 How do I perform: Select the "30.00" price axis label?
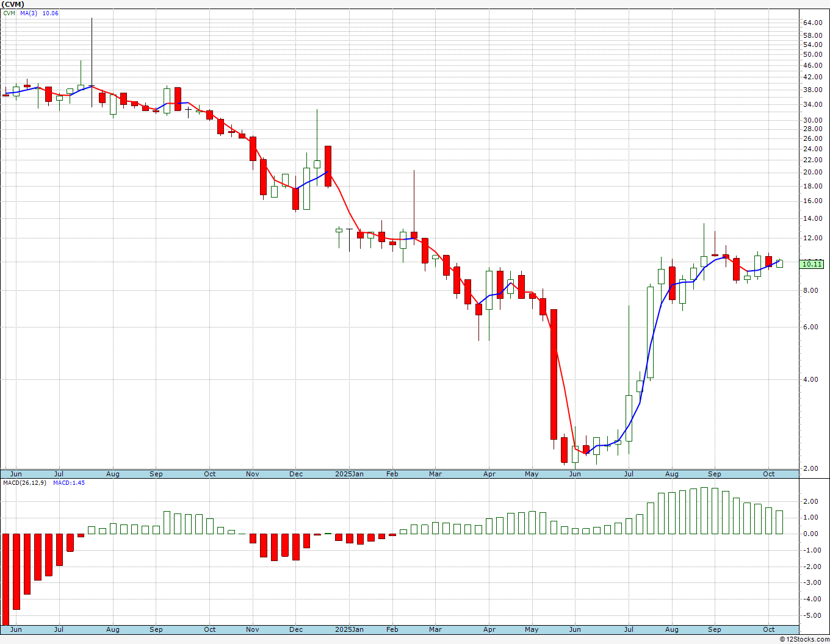(812, 120)
